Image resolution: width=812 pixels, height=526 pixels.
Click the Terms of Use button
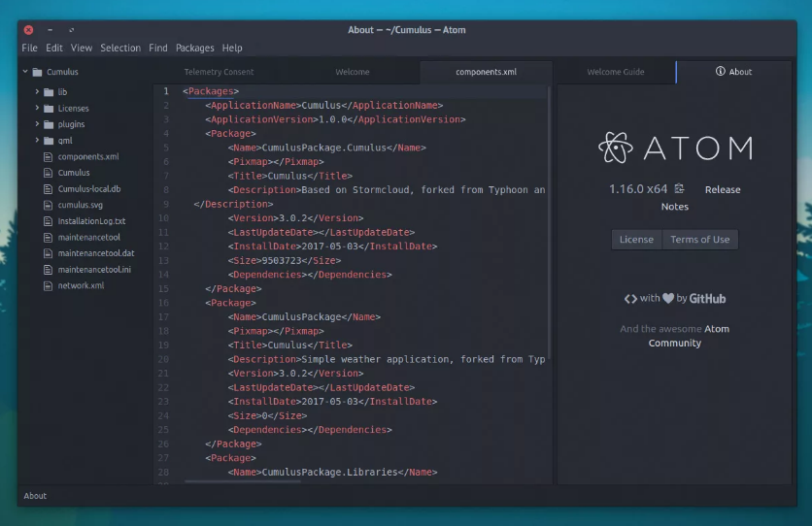pyautogui.click(x=700, y=240)
